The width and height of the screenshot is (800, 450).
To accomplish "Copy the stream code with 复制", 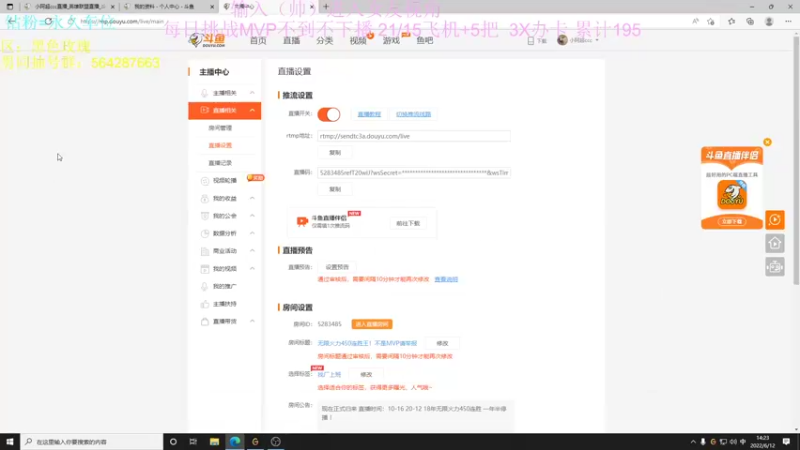I will [x=335, y=189].
